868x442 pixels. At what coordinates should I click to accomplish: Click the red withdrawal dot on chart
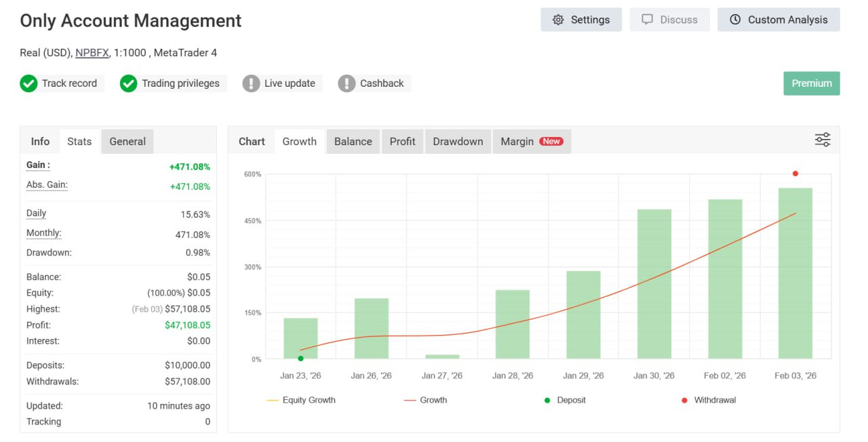coord(795,174)
